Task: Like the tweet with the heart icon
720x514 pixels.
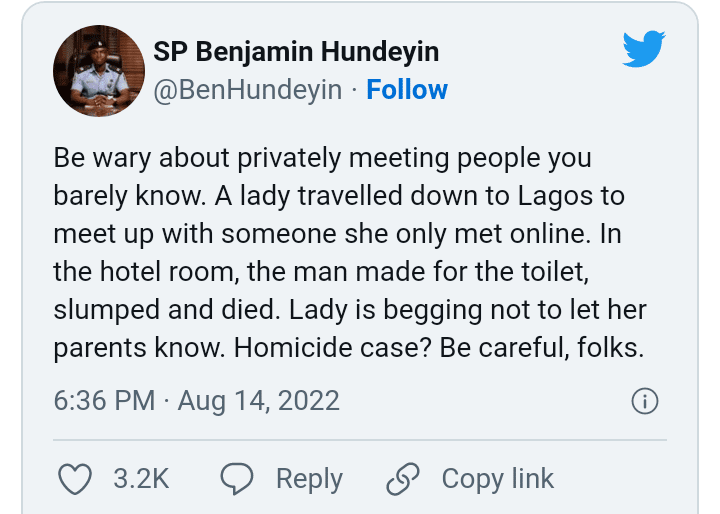Action: pos(75,479)
